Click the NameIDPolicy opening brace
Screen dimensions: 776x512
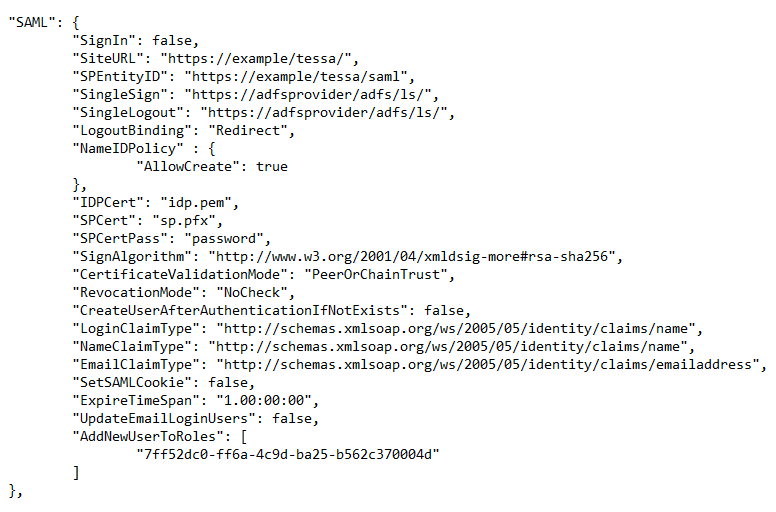[211, 148]
